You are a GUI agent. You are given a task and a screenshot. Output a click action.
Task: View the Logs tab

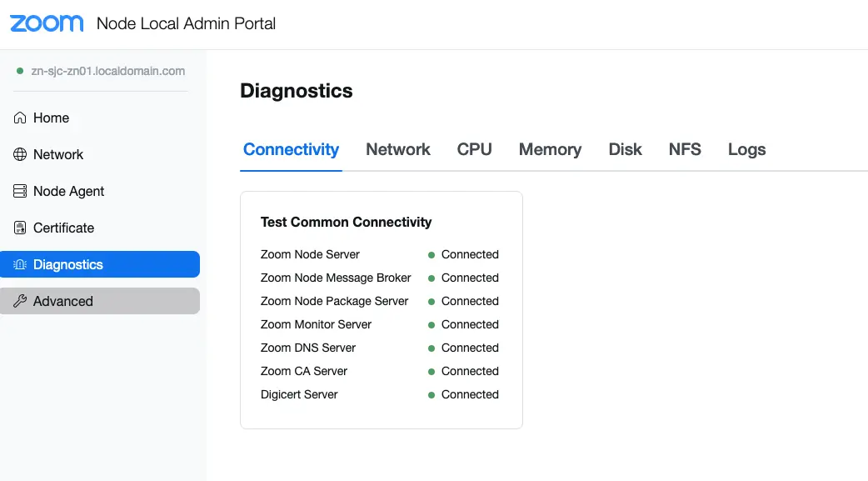point(746,150)
